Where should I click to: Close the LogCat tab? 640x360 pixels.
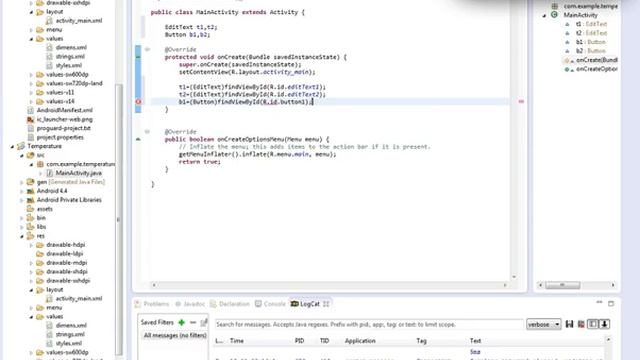[326, 304]
